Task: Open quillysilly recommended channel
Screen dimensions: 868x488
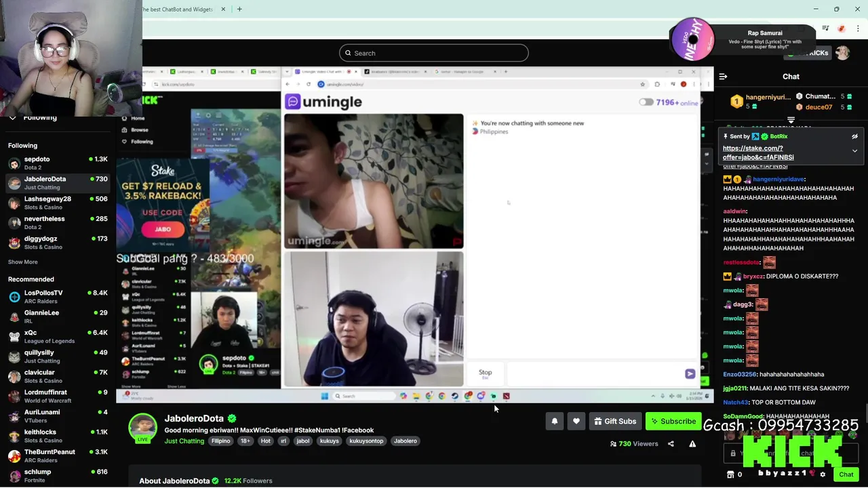Action: (x=58, y=357)
